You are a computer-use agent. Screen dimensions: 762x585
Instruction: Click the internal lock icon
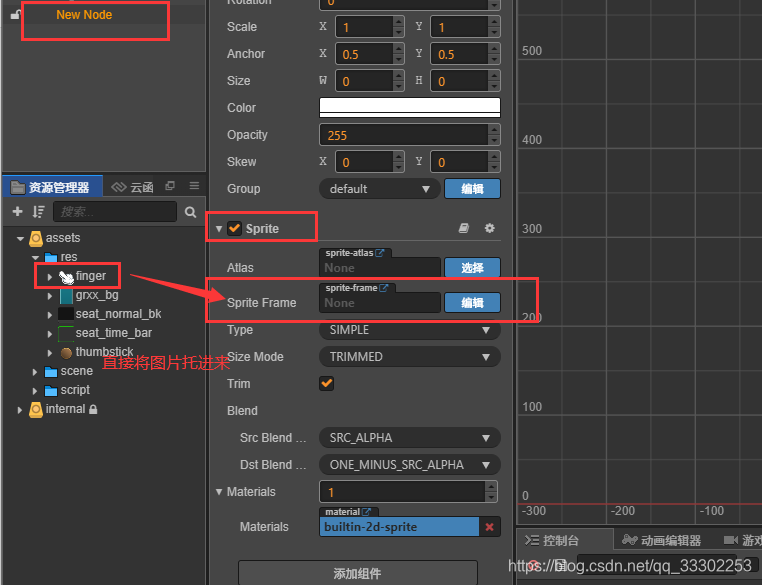pos(93,409)
